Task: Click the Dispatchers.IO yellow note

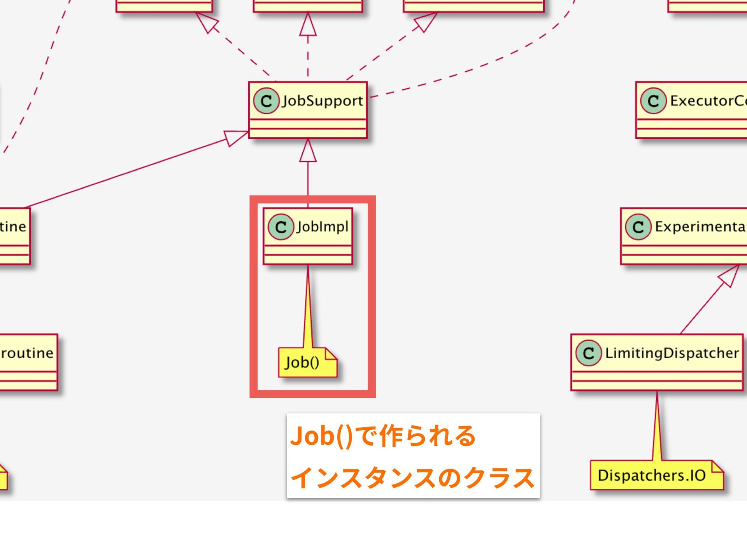Action: coord(652,476)
